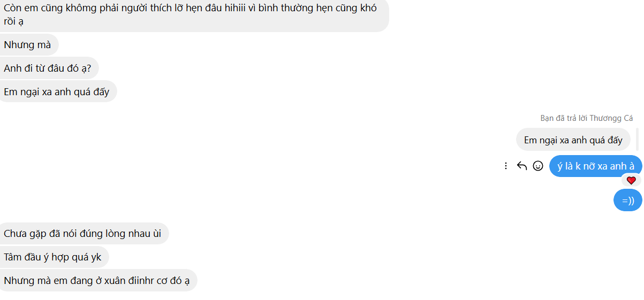The width and height of the screenshot is (644, 300).
Task: Open the emoji reaction picker smiley icon
Action: (538, 166)
